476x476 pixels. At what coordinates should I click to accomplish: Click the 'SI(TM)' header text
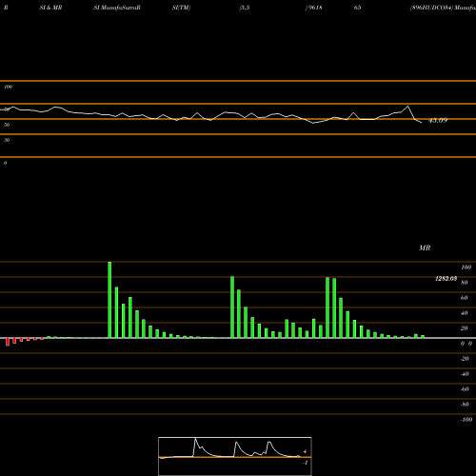pos(181,8)
